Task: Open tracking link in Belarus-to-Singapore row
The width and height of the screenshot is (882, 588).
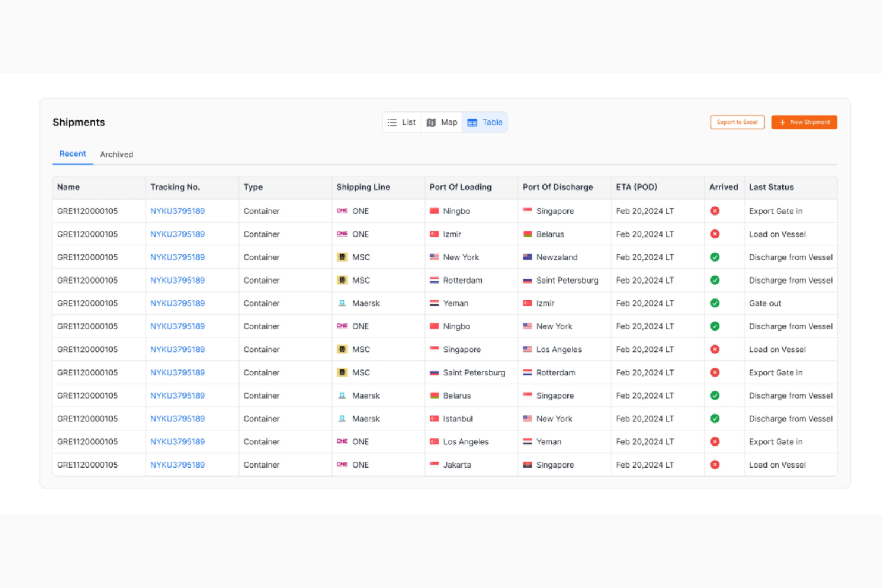Action: (x=178, y=396)
